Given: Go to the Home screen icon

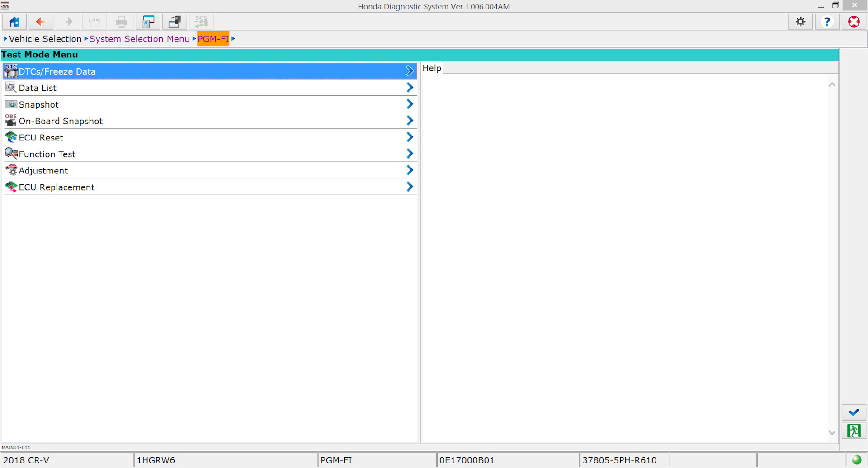Looking at the screenshot, I should 14,22.
